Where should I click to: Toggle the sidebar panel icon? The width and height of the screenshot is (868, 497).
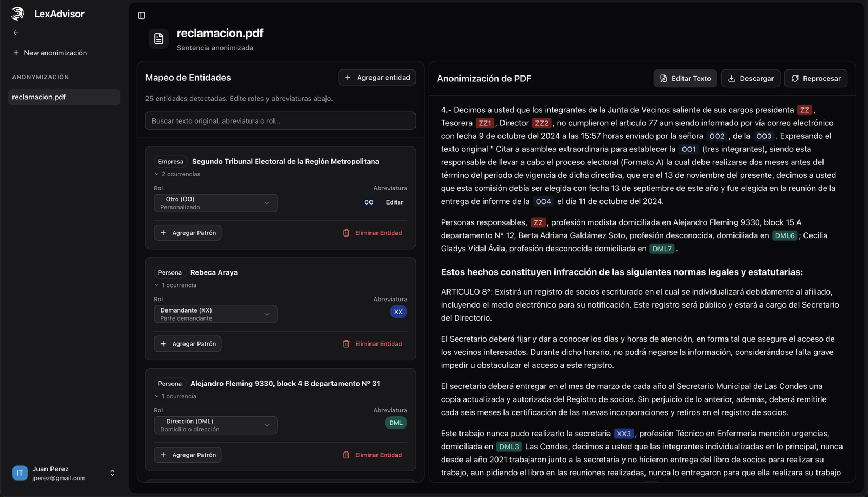tap(142, 16)
